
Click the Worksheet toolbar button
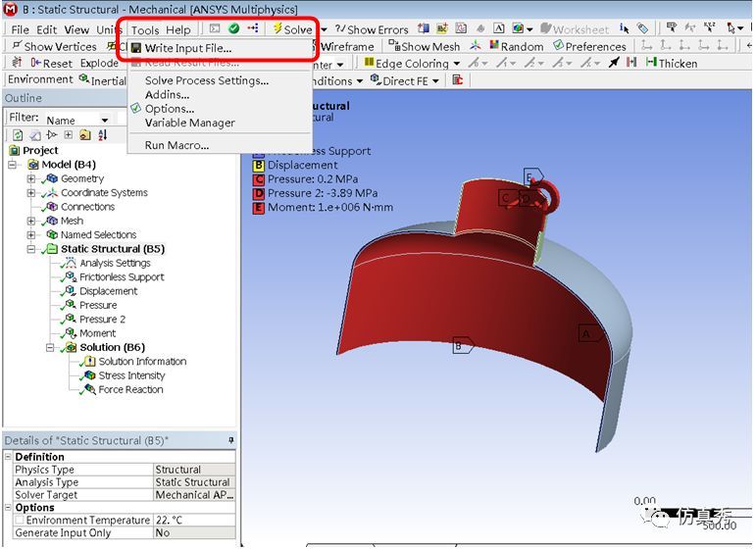coord(575,29)
